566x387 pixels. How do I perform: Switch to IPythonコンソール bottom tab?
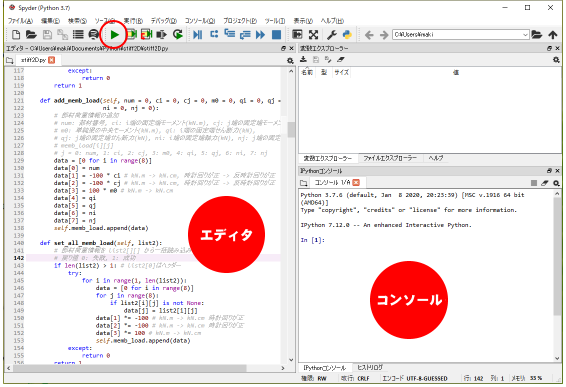325,368
